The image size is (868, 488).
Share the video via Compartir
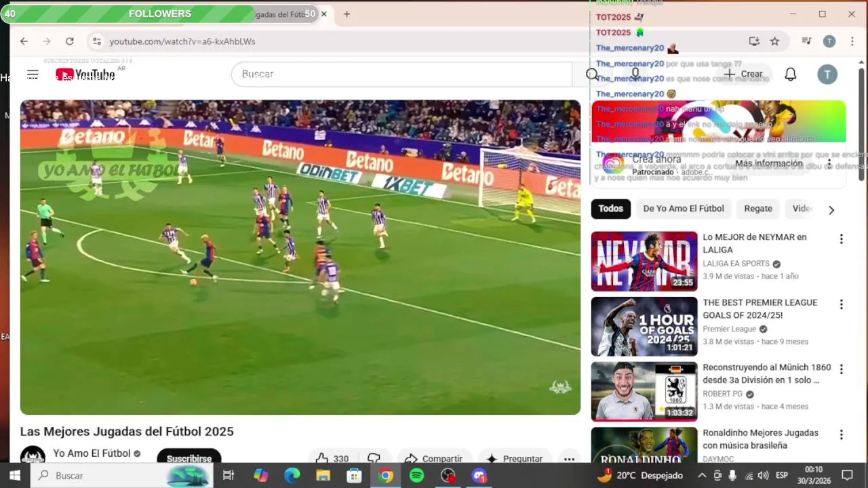[434, 459]
